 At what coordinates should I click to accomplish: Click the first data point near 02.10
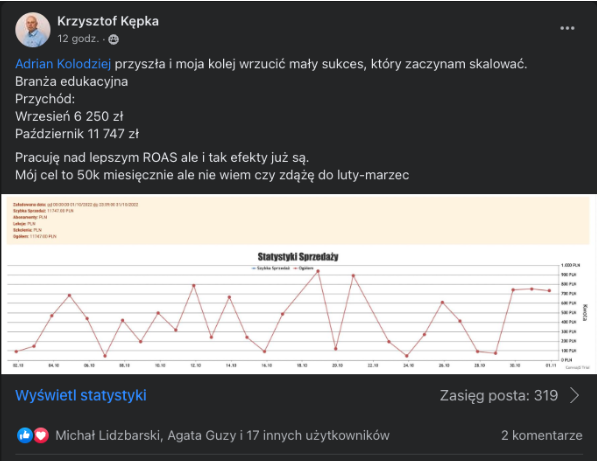pos(16,351)
